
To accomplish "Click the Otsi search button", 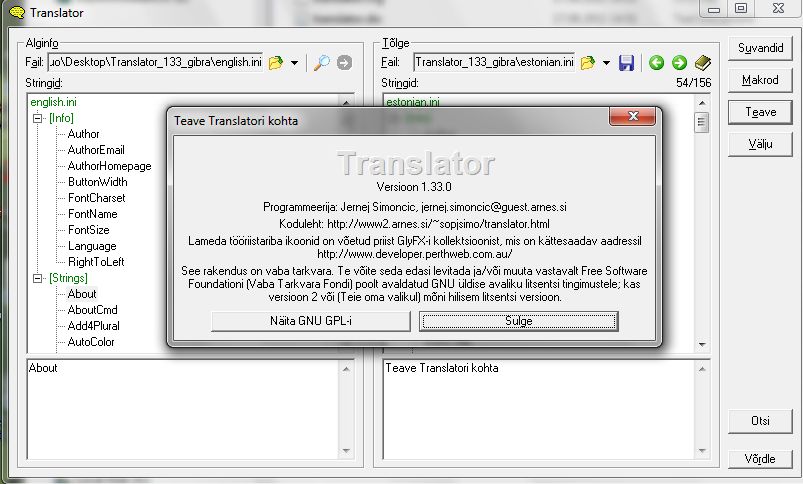I will (x=760, y=421).
